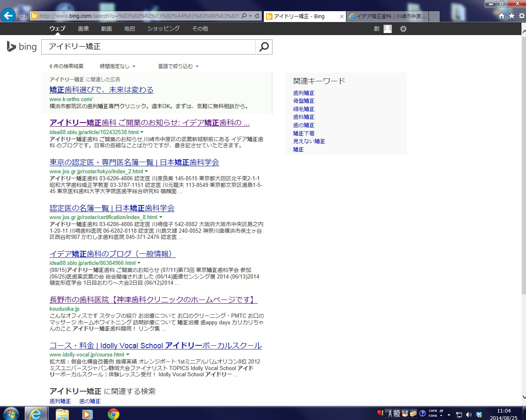Open the その他 more menu

coord(200,29)
